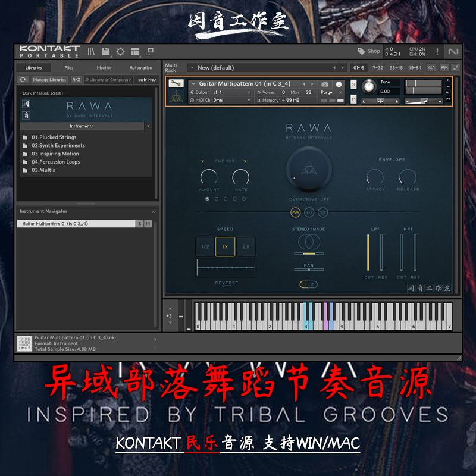Switch chorus to next effect arrow

coord(245,161)
